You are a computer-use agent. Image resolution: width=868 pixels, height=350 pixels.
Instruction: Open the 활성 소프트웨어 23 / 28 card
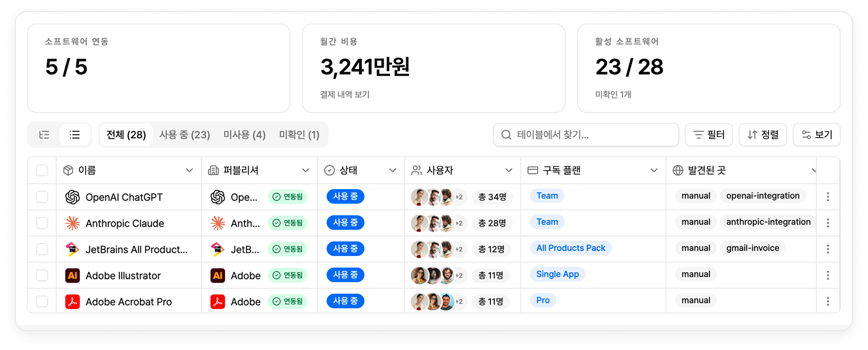(709, 68)
